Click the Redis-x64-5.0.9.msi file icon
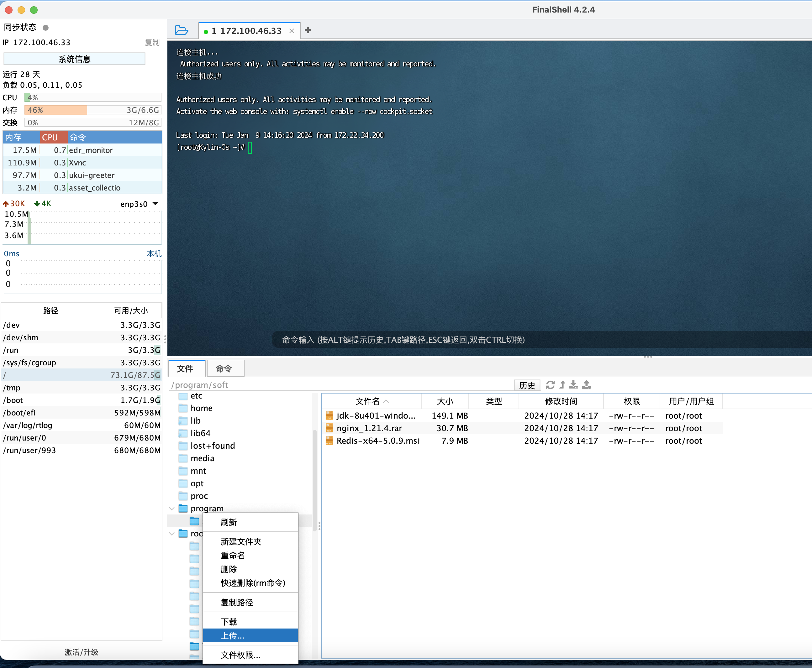Image resolution: width=812 pixels, height=668 pixels. click(329, 441)
